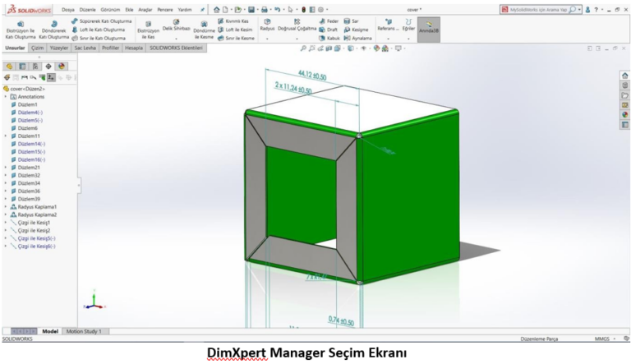Open the FeatureManager design tree tab icon

click(x=9, y=66)
